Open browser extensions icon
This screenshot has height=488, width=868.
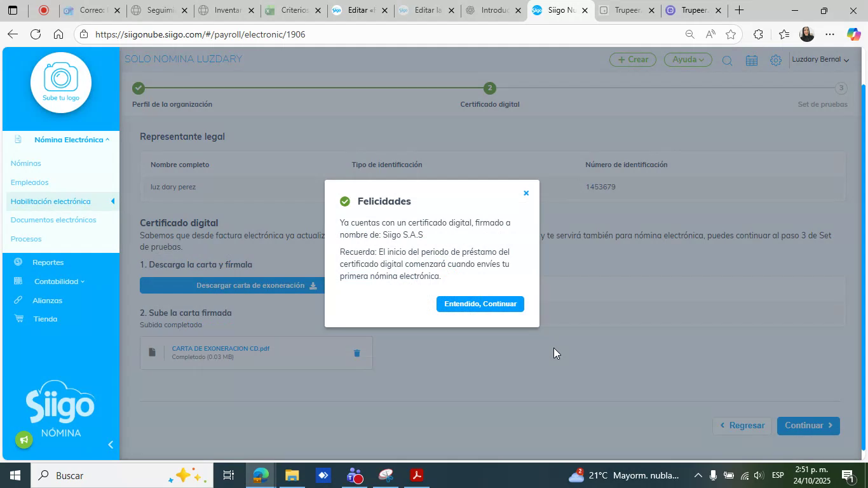click(758, 34)
